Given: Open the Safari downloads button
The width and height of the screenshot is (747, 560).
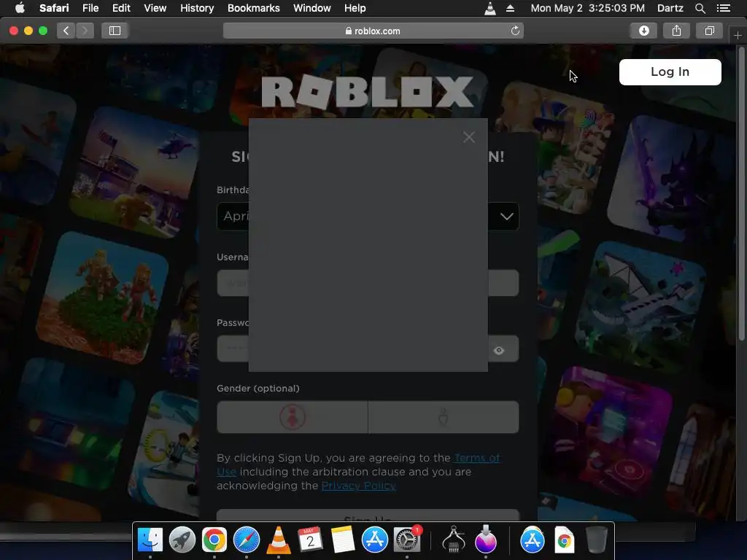Looking at the screenshot, I should [x=643, y=31].
